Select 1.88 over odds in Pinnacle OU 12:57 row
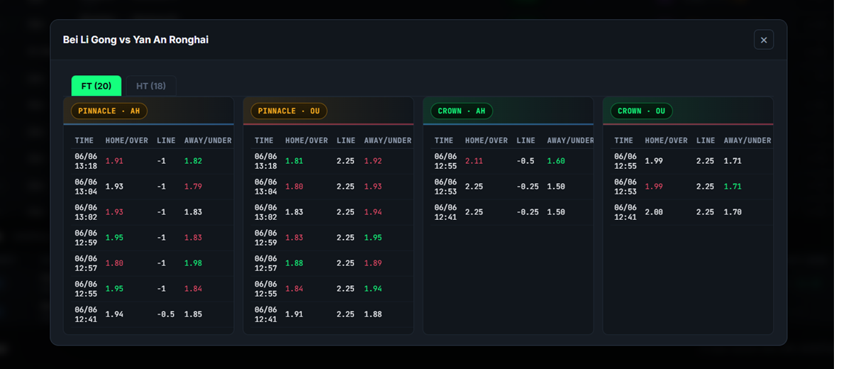 click(294, 263)
